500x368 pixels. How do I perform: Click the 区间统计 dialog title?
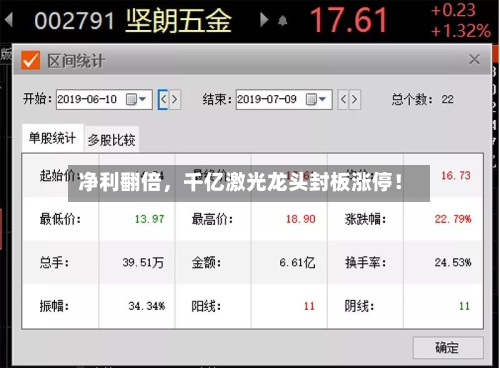click(76, 61)
